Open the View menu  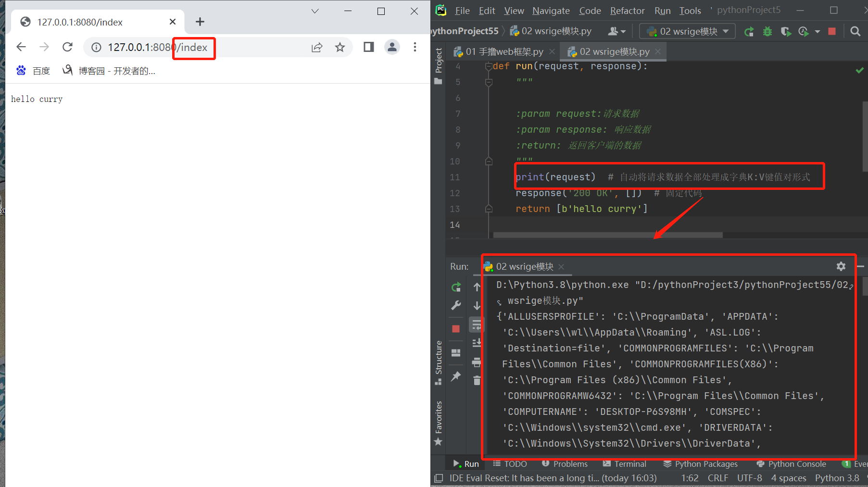click(514, 11)
